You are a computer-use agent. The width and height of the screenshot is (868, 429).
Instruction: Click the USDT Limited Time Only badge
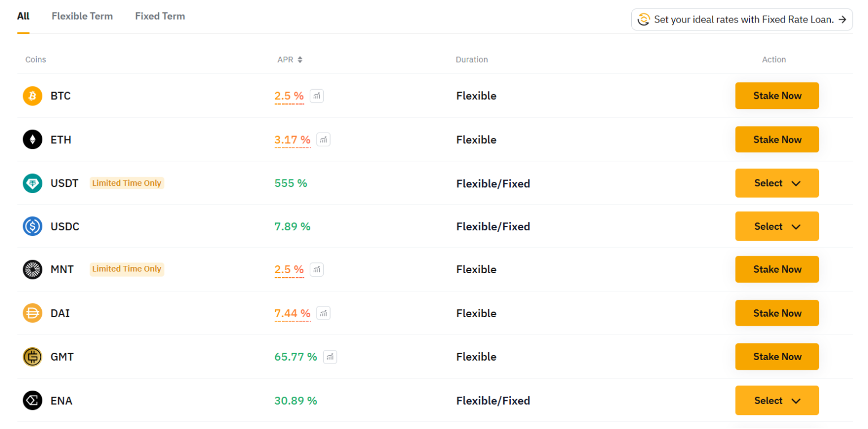pos(127,183)
